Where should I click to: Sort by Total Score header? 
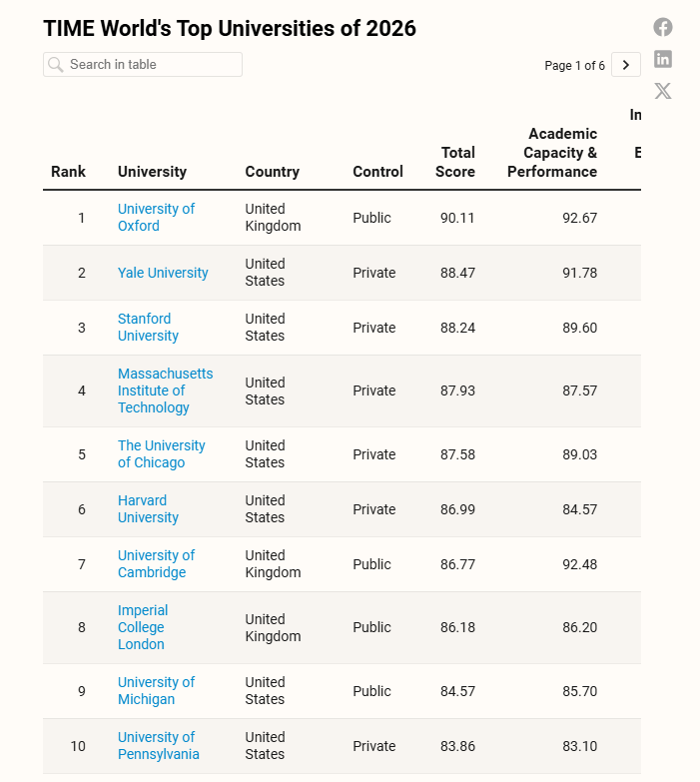pyautogui.click(x=456, y=162)
